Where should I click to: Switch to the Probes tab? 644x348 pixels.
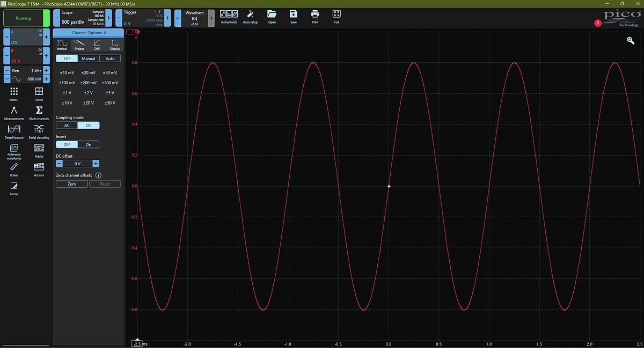point(79,44)
